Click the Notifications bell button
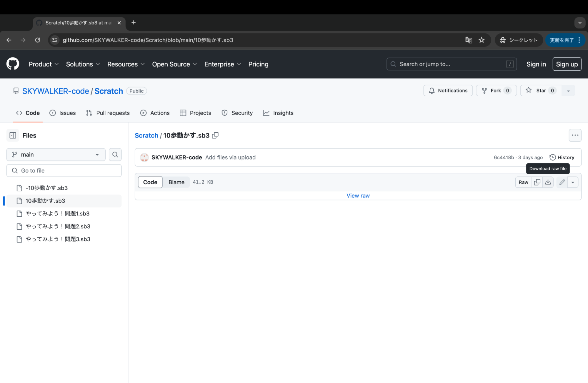The image size is (588, 383). tap(448, 91)
